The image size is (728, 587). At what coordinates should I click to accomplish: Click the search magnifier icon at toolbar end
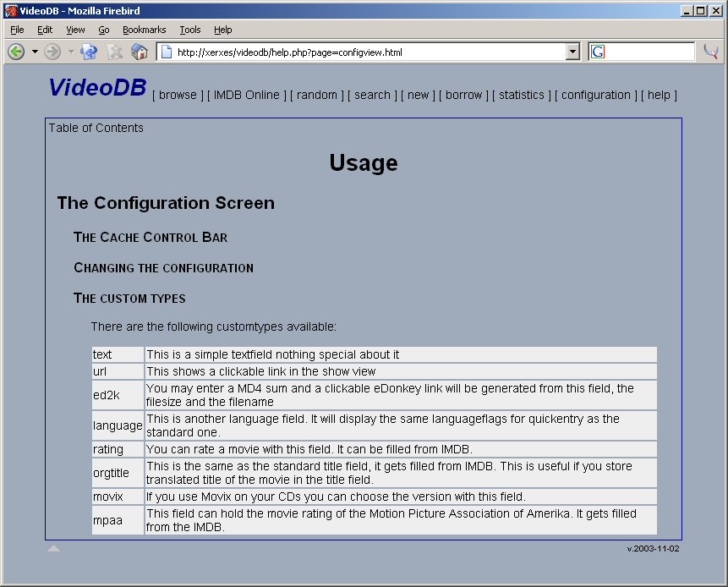(711, 52)
